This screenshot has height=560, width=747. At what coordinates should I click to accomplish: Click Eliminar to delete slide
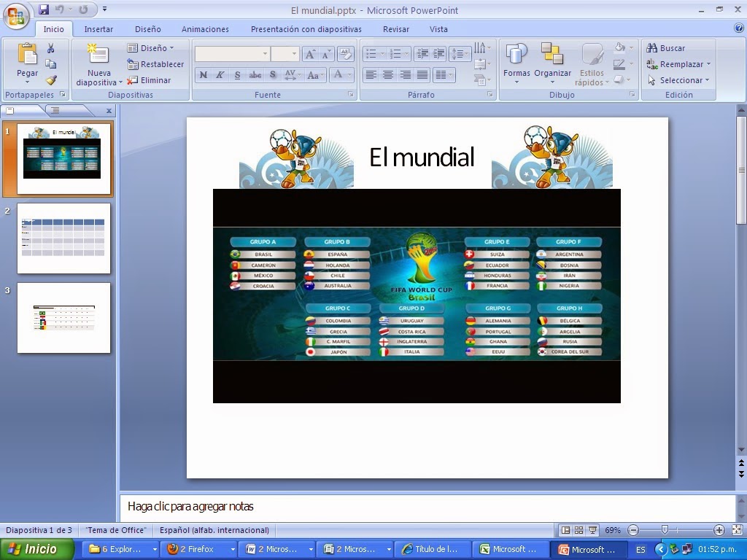coord(149,80)
